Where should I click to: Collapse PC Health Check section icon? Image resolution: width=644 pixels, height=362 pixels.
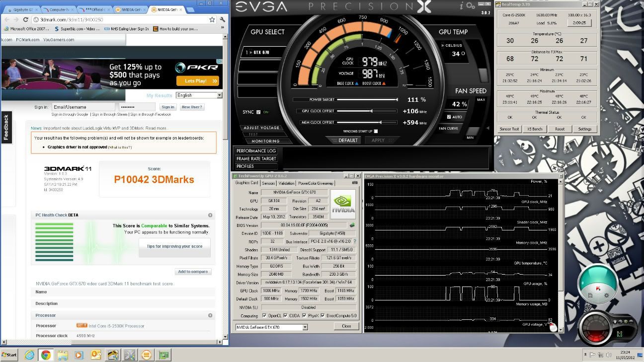pyautogui.click(x=210, y=215)
